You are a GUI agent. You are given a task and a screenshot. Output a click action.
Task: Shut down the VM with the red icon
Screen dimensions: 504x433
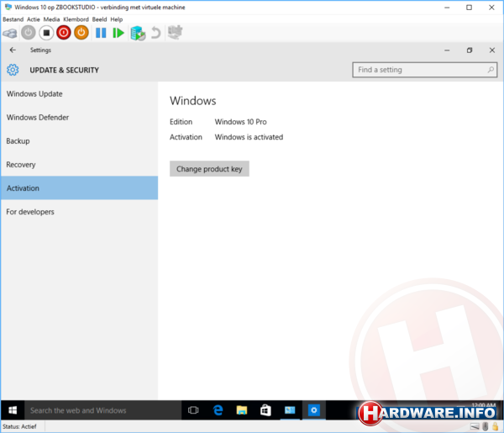point(64,33)
